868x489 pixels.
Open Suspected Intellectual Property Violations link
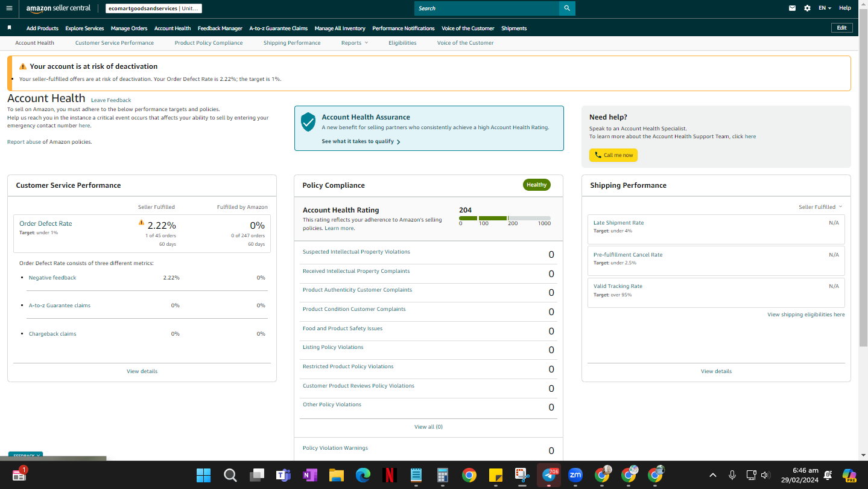click(x=356, y=252)
